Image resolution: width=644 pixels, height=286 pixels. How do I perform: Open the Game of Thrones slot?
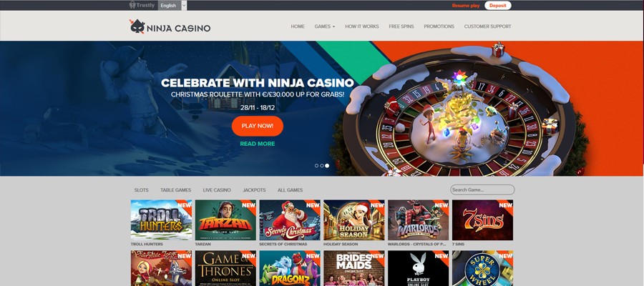(x=225, y=268)
